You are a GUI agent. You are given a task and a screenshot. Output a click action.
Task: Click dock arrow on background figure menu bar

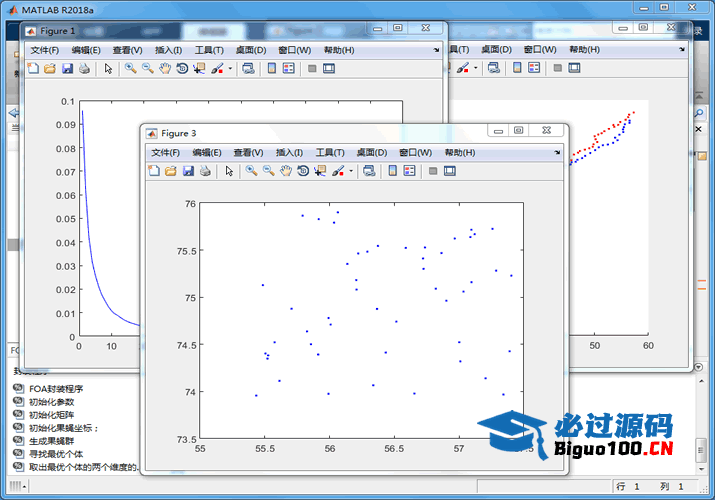pyautogui.click(x=682, y=49)
